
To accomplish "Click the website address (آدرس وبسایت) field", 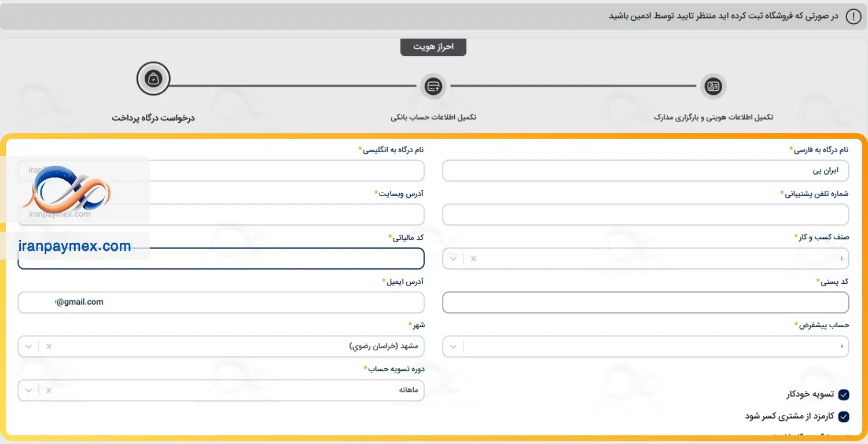I will (221, 214).
